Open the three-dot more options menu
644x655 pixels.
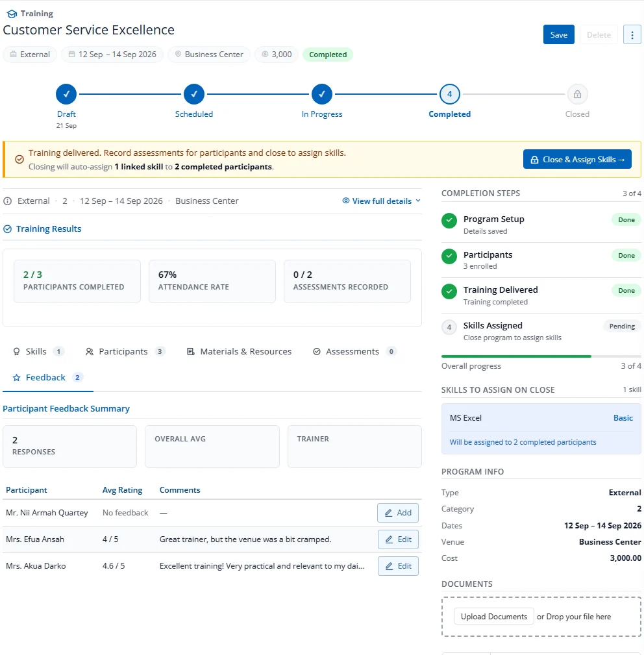coord(632,34)
